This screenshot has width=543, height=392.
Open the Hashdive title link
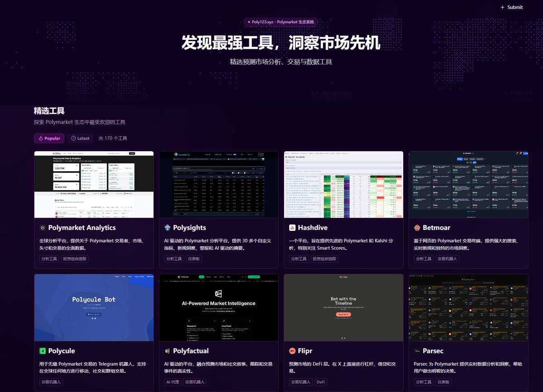pyautogui.click(x=313, y=228)
